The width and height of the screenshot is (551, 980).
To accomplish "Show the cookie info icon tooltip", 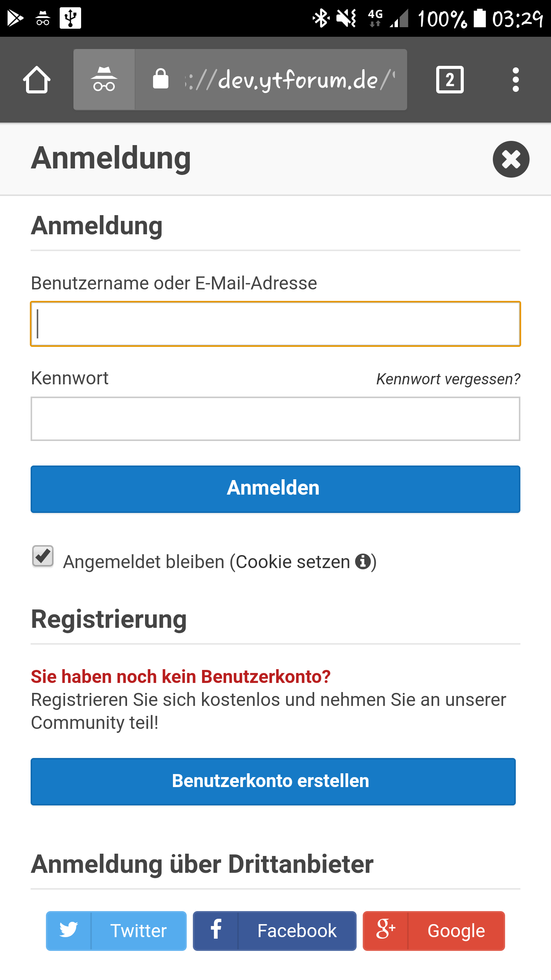I will tap(362, 562).
